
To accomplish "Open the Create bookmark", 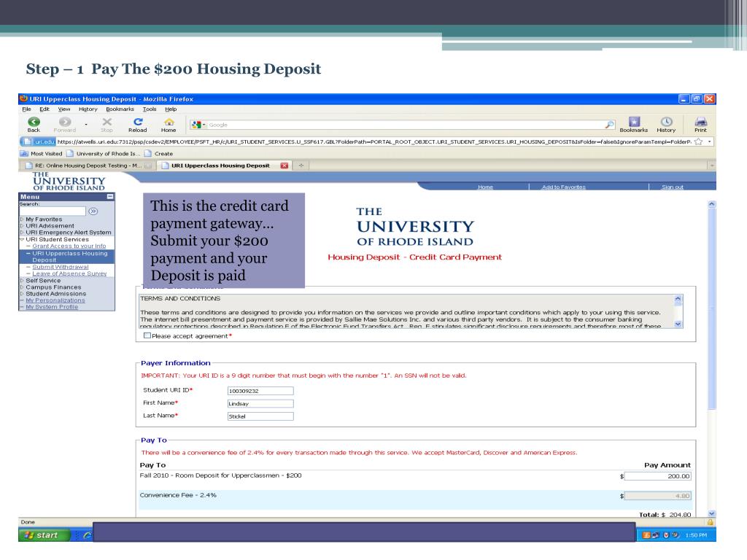I will pos(158,153).
